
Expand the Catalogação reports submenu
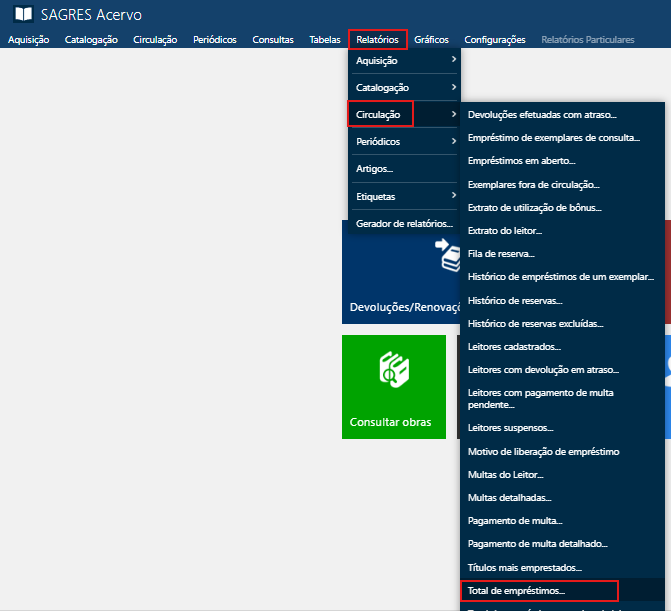[402, 88]
